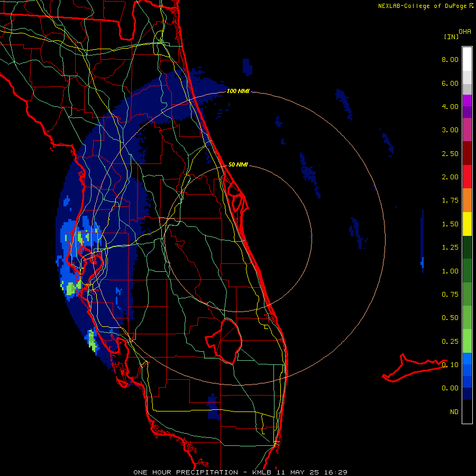Click the 1.75 legend value
The height and width of the screenshot is (476, 476).
(x=450, y=200)
